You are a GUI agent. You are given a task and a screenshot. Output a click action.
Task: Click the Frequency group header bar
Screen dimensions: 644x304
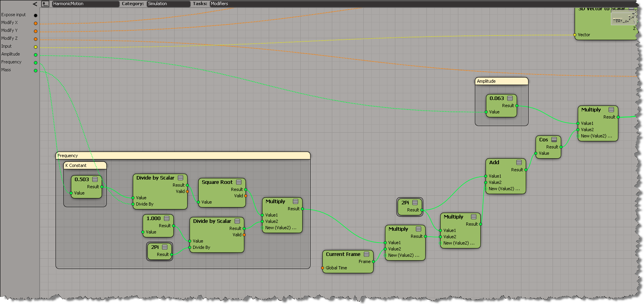[183, 156]
